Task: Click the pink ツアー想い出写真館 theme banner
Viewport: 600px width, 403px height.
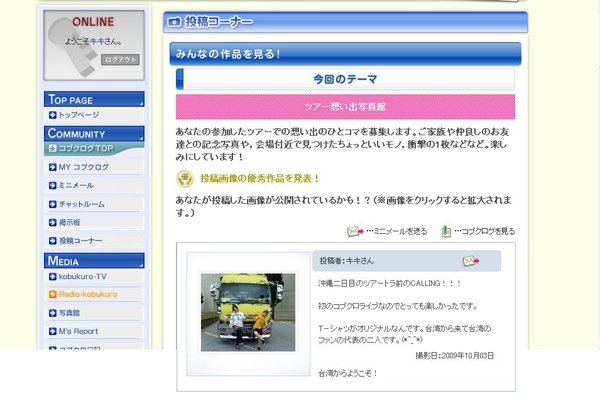Action: point(345,107)
